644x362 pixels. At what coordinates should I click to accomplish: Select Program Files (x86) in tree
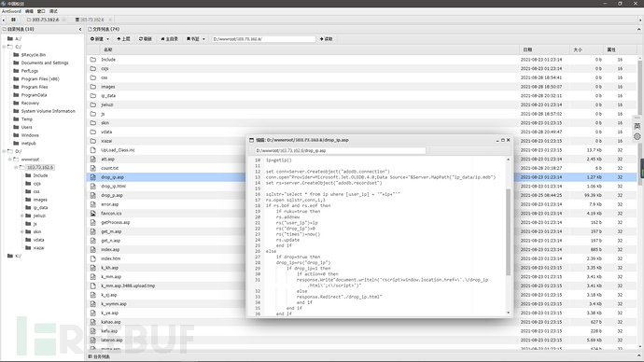[40, 78]
